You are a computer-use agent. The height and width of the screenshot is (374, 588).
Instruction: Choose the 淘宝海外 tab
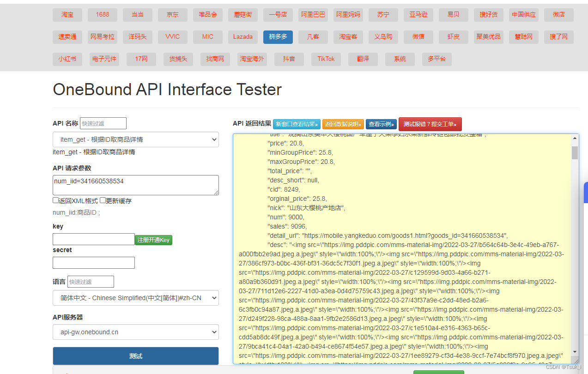tap(252, 59)
